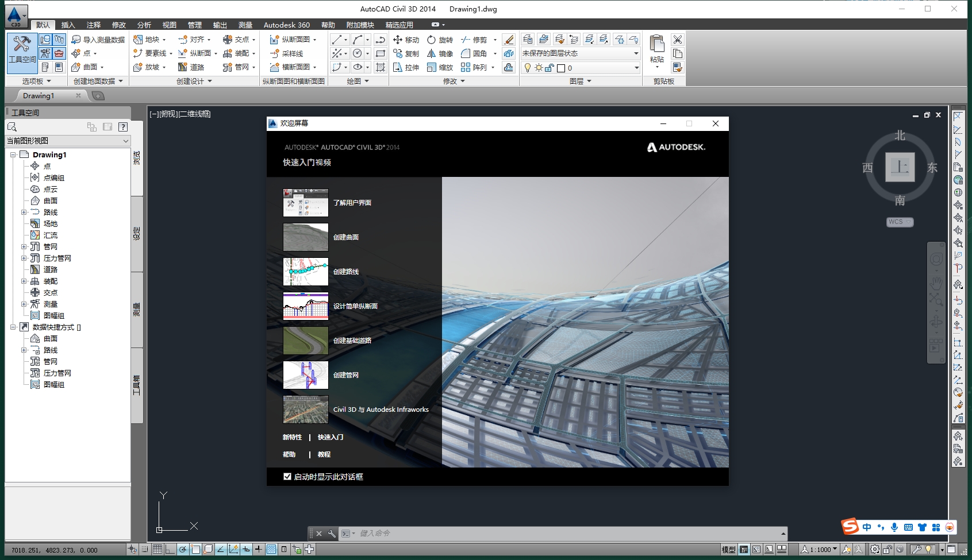Viewport: 972px width, 560px height.
Task: Toggle layer freeze sun icon
Action: coord(539,68)
